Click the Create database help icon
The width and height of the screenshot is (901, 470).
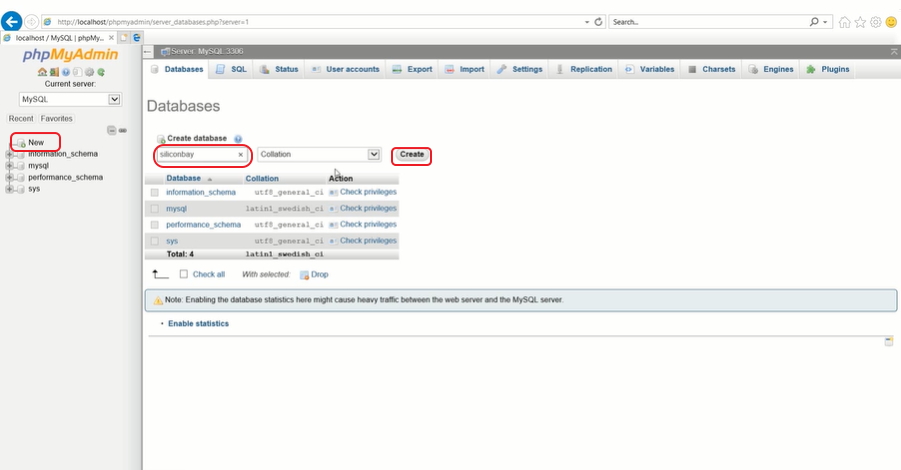point(238,139)
